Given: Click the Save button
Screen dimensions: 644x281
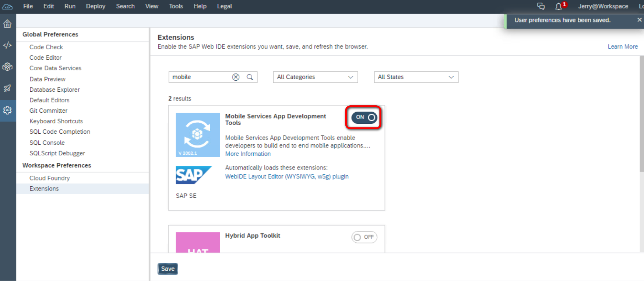Looking at the screenshot, I should (168, 269).
